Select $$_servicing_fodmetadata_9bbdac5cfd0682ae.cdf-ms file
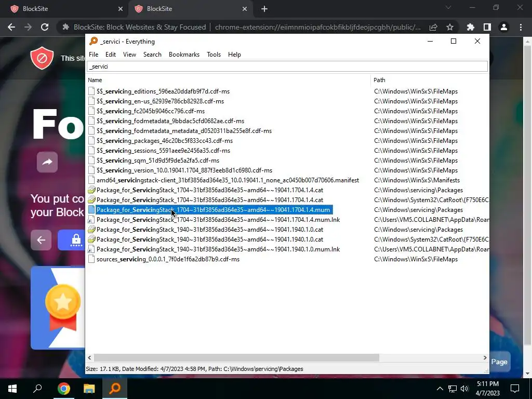The image size is (532, 399). coord(170,121)
